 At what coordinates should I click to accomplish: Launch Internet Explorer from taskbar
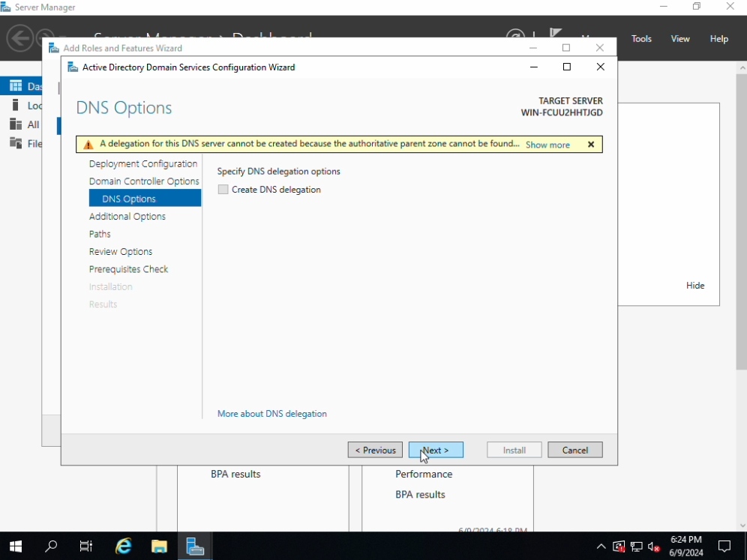(124, 547)
